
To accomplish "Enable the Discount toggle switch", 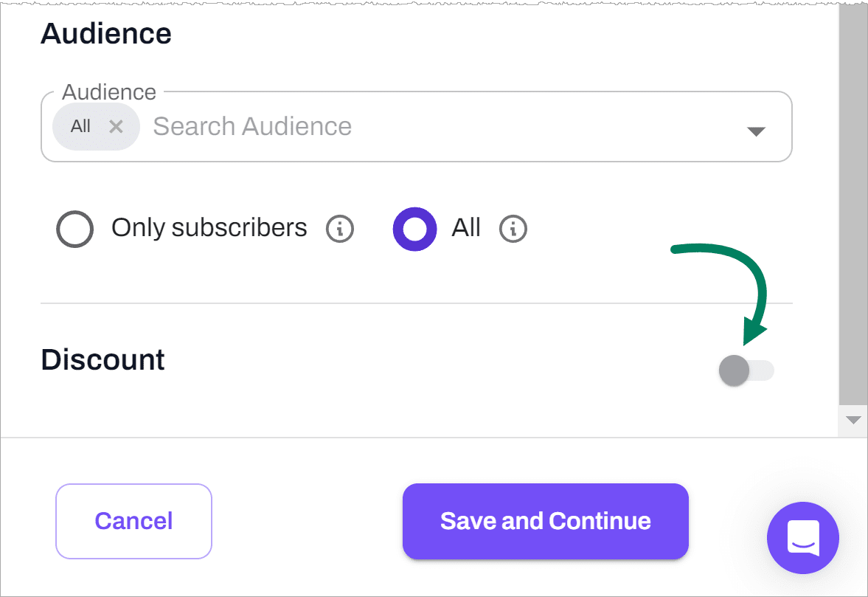I will tap(746, 370).
